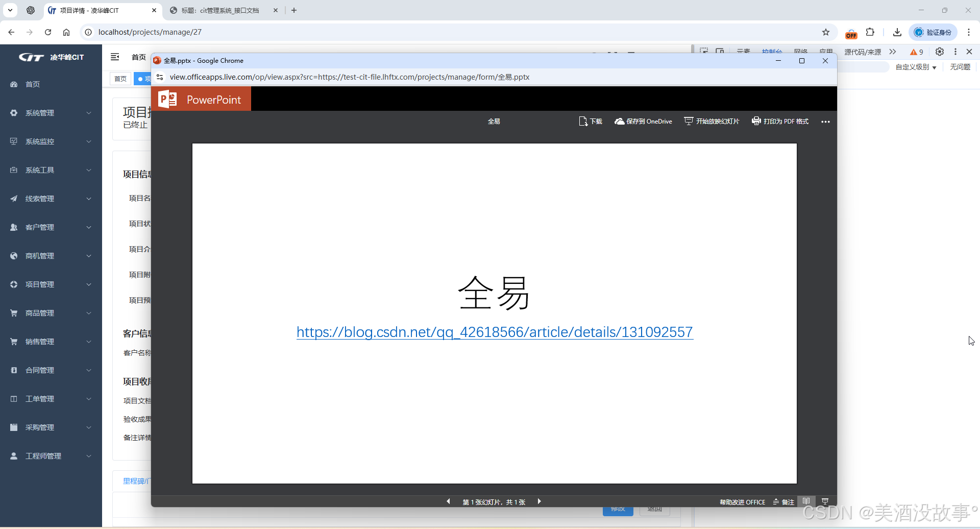This screenshot has width=980, height=529.
Task: Switch to reading view at bottom right
Action: (x=807, y=501)
